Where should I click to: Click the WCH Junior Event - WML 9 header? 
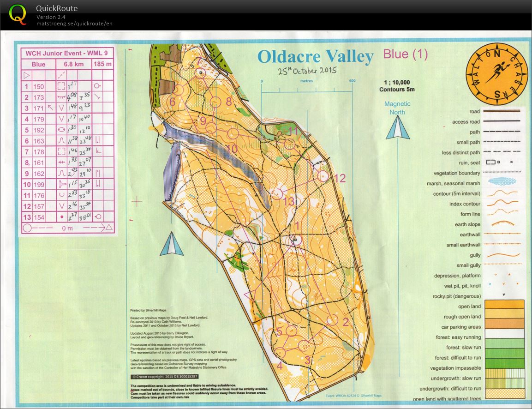tap(67, 53)
